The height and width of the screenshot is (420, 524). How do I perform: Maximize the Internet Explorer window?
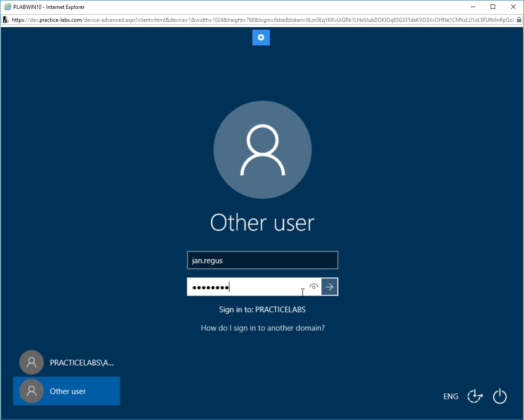point(493,7)
